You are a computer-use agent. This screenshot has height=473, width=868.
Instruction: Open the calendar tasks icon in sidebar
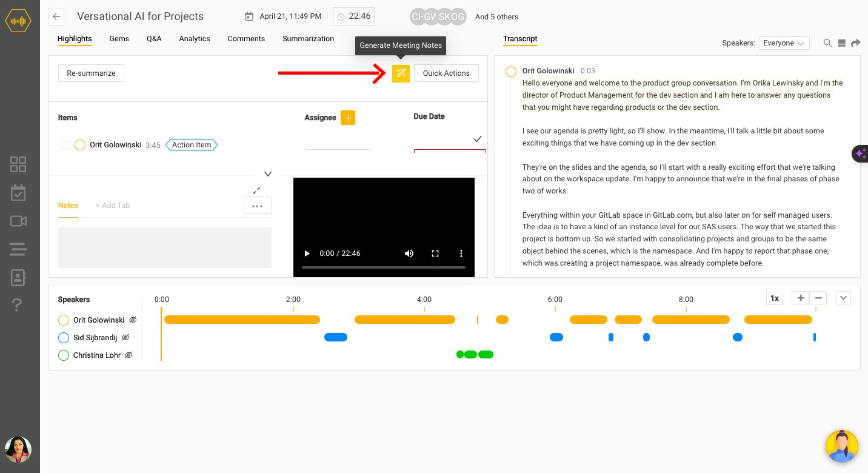pos(18,193)
